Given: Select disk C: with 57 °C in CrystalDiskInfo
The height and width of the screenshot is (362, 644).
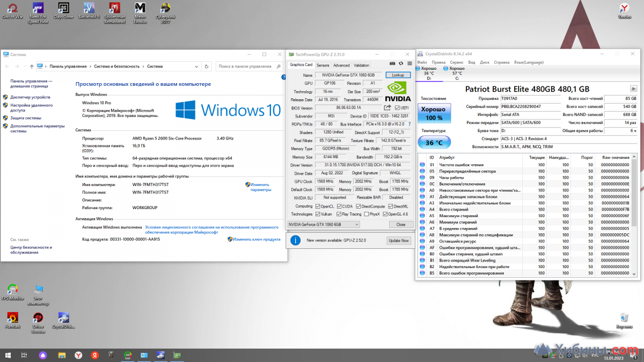Looking at the screenshot, I should point(454,73).
